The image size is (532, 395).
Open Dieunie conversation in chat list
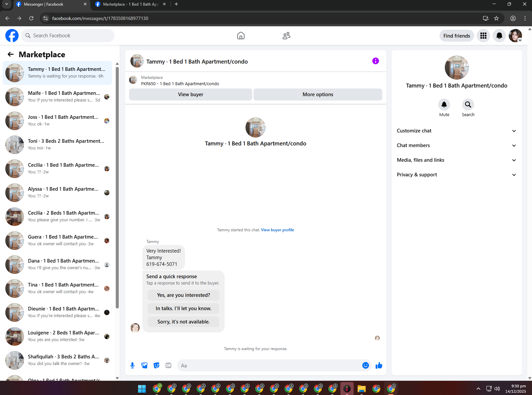point(57,312)
